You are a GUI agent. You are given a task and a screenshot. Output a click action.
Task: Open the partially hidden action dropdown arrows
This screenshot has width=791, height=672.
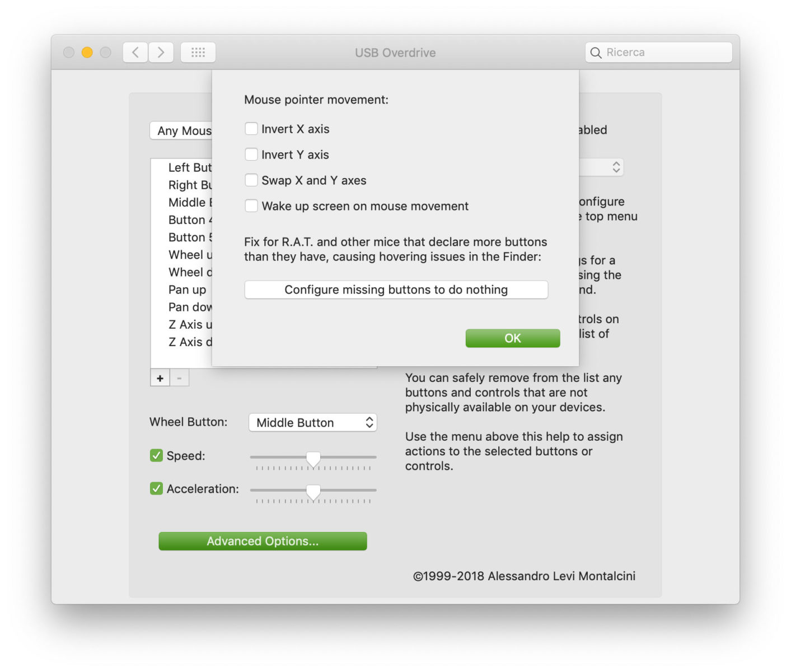click(x=616, y=167)
